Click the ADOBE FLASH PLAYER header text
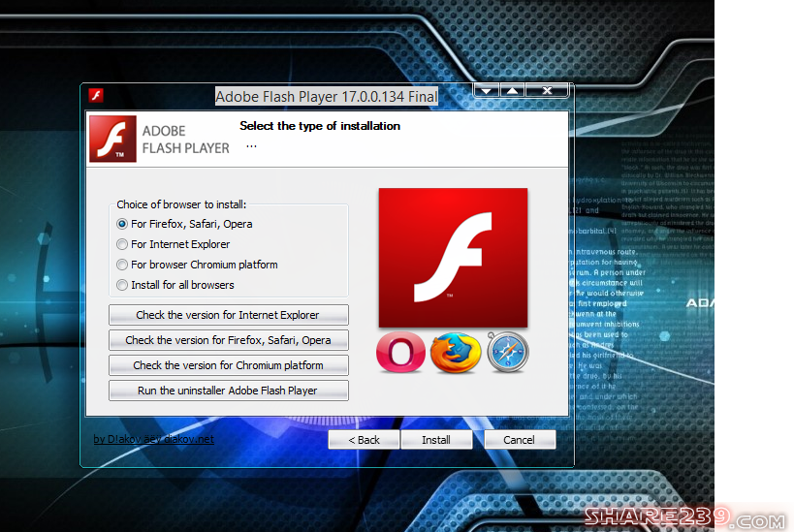Image resolution: width=794 pixels, height=532 pixels. pos(186,140)
